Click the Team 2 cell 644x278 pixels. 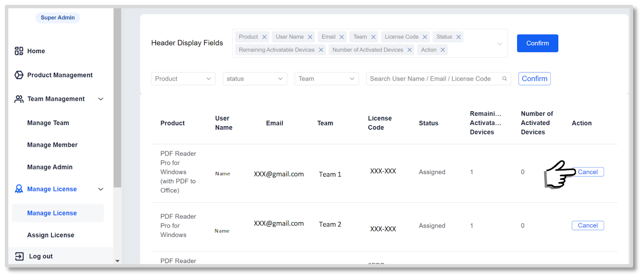pyautogui.click(x=330, y=224)
